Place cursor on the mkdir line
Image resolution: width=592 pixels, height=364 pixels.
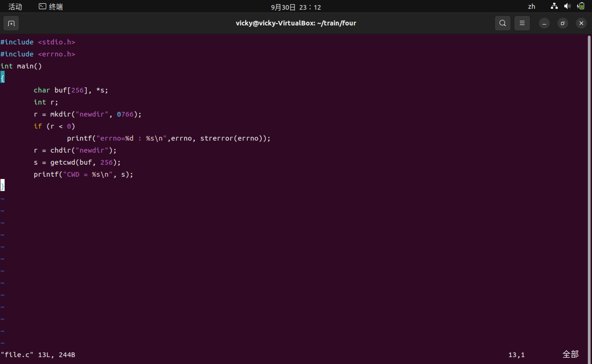(x=87, y=114)
